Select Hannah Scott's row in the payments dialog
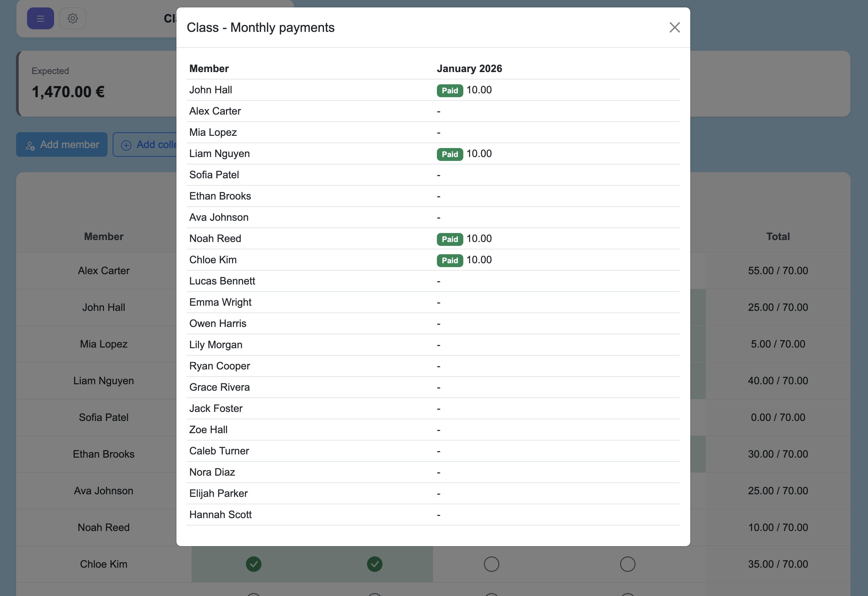Viewport: 868px width, 596px height. point(220,515)
